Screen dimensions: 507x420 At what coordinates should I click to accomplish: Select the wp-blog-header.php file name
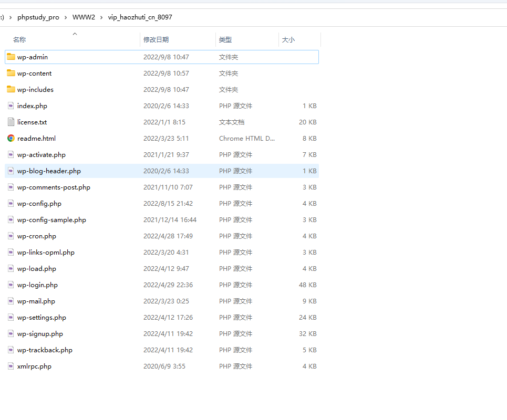49,171
